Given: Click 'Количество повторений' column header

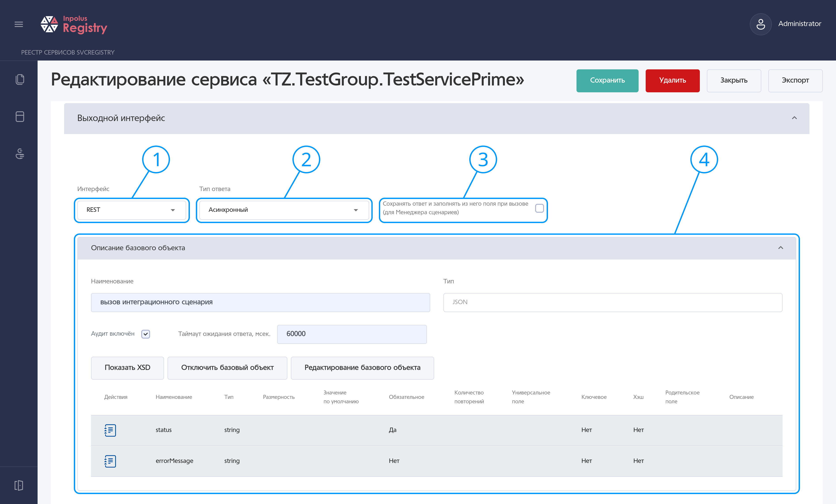Looking at the screenshot, I should (469, 397).
